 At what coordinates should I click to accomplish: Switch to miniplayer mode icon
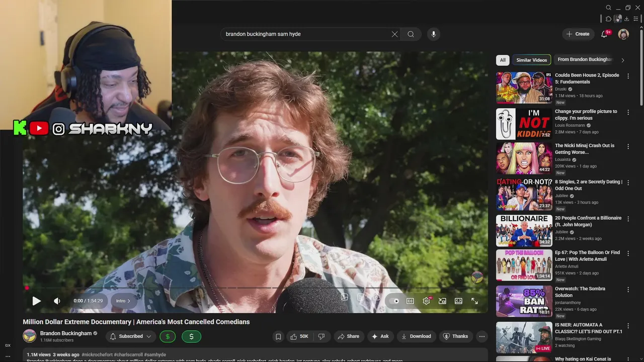pos(442,301)
